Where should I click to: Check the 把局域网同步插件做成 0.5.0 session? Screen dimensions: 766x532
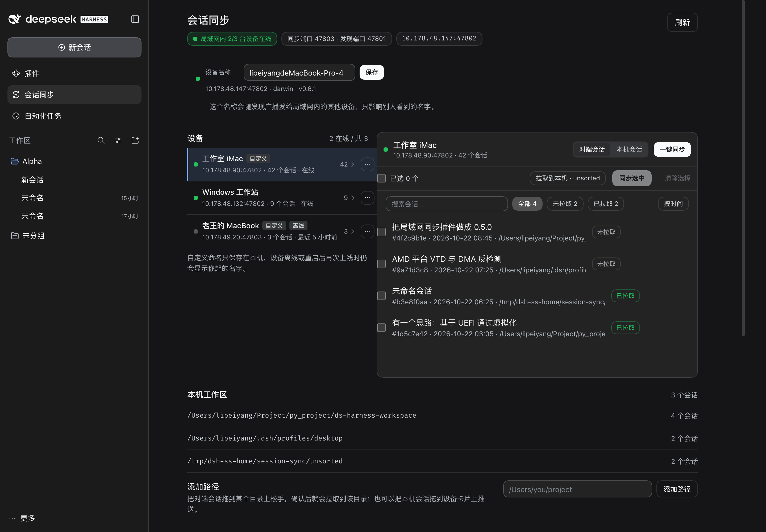tap(381, 232)
